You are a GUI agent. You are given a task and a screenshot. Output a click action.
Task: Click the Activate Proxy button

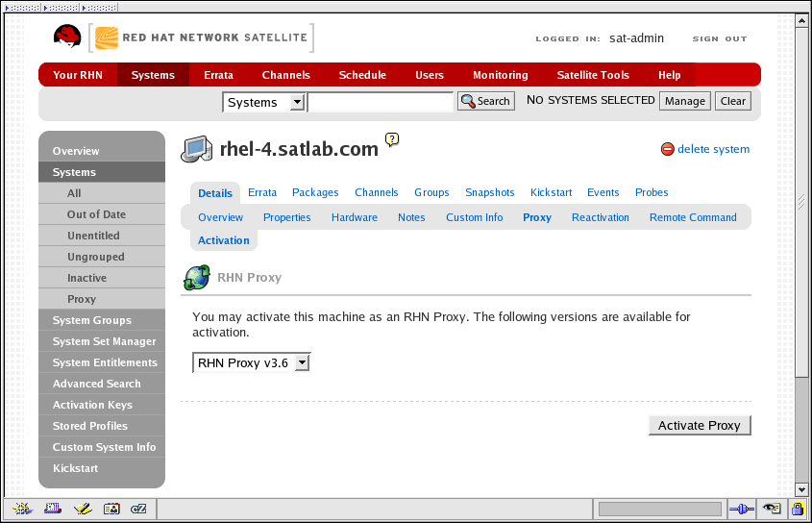[x=700, y=426]
